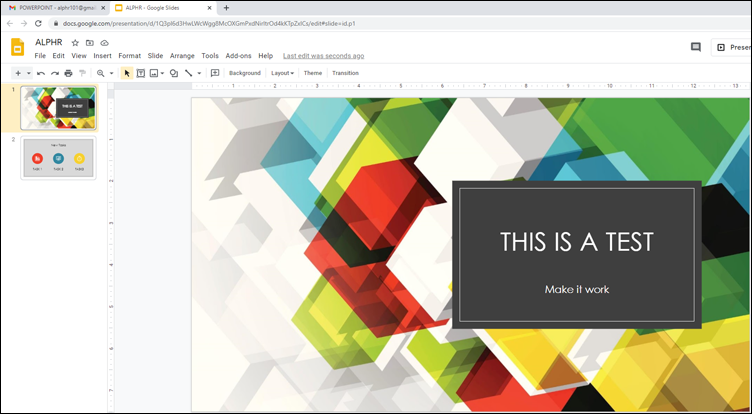Click the add comment icon in toolbar
Screen dimensions: 752x414
point(215,73)
